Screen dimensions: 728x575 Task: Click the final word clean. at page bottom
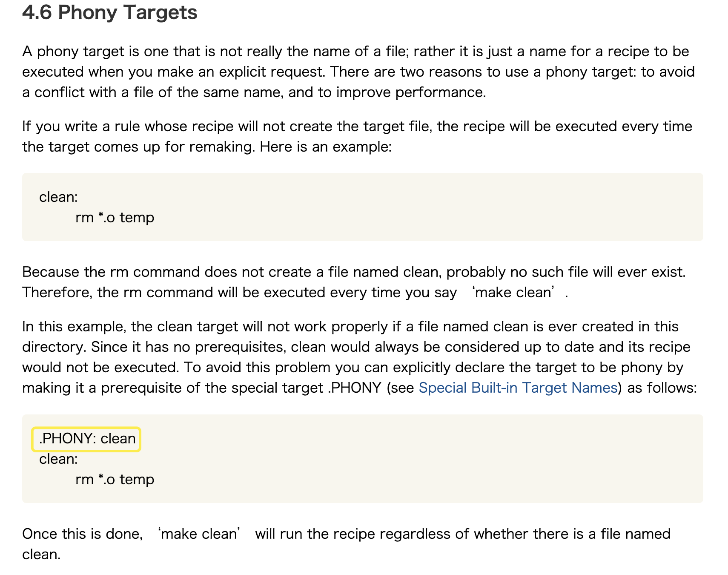coord(41,555)
